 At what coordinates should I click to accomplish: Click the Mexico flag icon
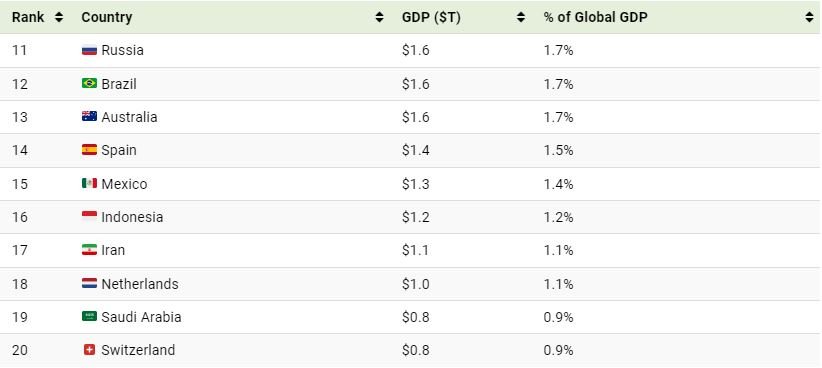[x=89, y=183]
